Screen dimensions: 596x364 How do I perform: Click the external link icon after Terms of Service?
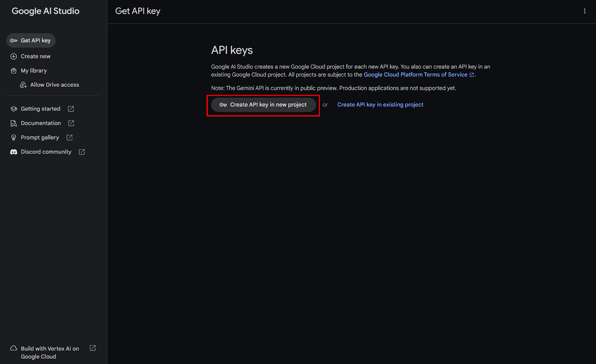pos(472,75)
